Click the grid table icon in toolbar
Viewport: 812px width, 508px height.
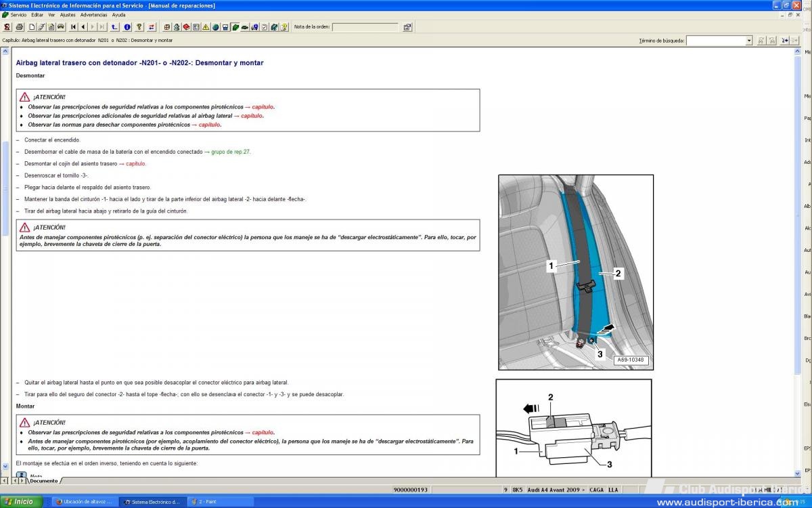[166, 27]
